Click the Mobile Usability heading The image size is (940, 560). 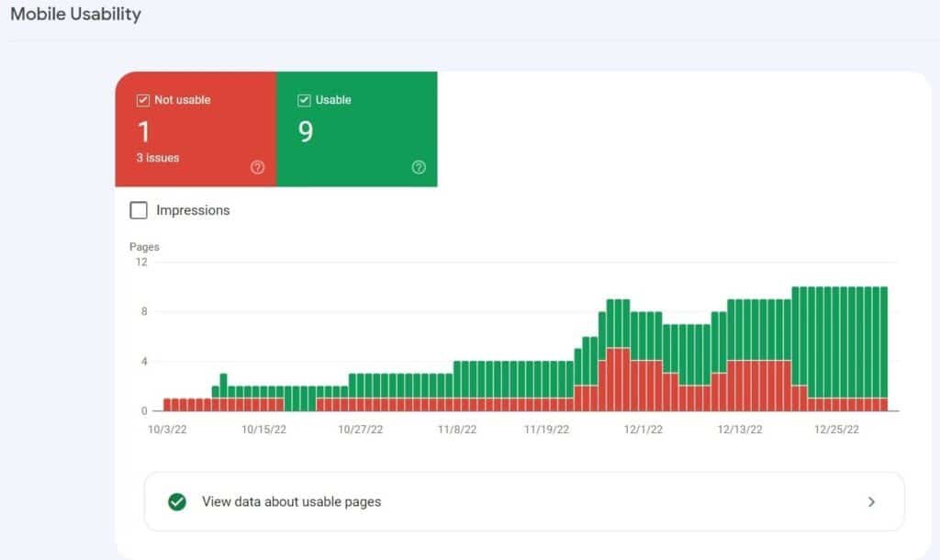[75, 15]
